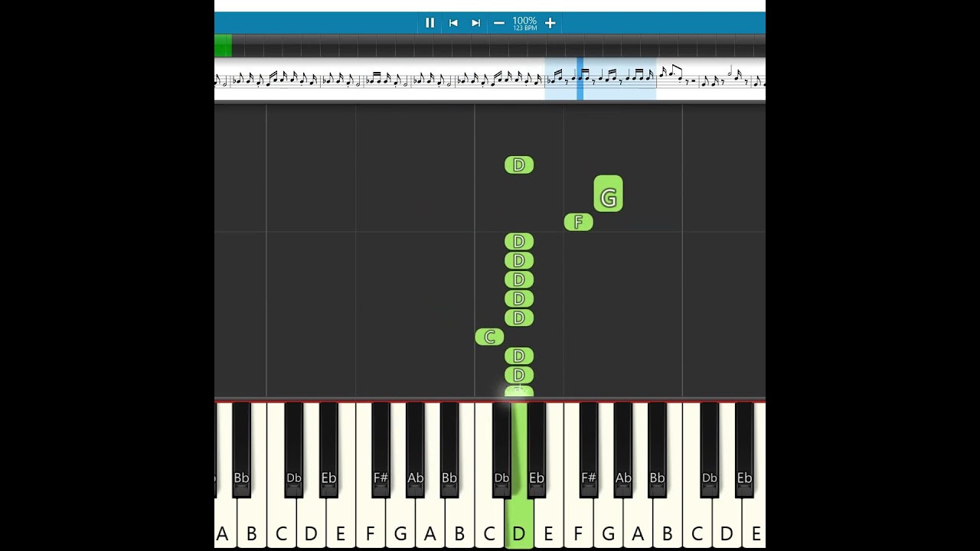Play the leftmost Bb black key
980x551 pixels.
(x=241, y=452)
